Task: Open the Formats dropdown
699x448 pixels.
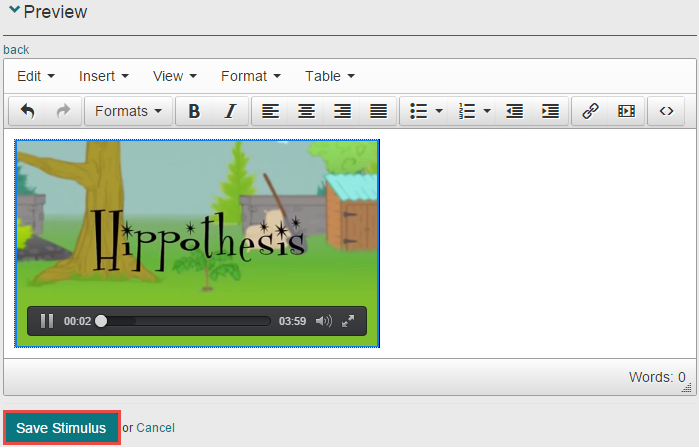Action: (x=128, y=111)
